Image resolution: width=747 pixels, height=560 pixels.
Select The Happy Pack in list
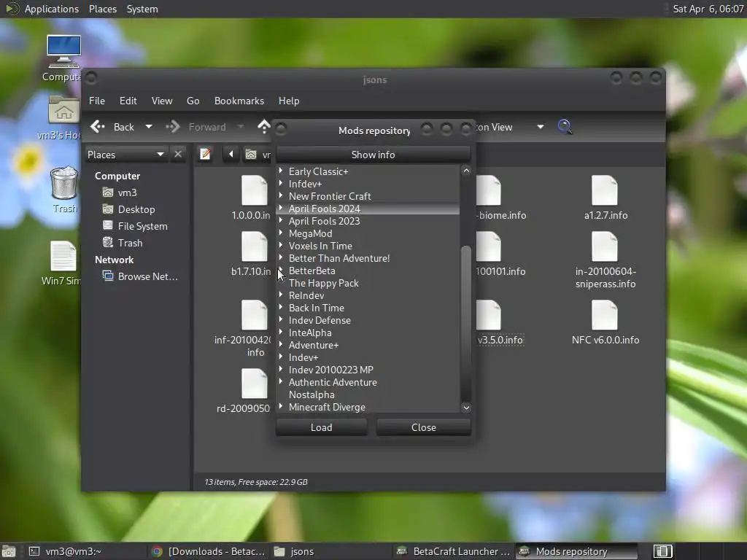point(323,283)
